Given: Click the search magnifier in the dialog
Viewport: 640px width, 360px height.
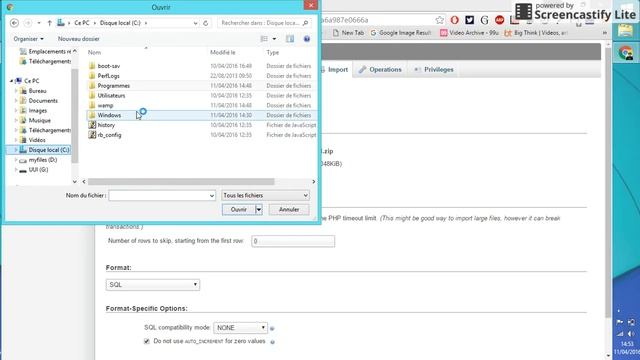Looking at the screenshot, I should (305, 23).
